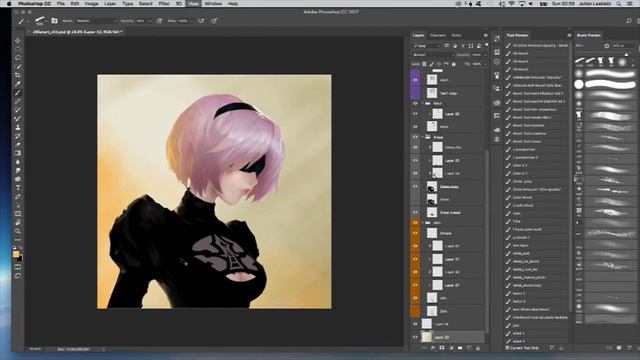This screenshot has width=640, height=360.
Task: Toggle Quick Mask mode in toolbar
Action: [18, 267]
